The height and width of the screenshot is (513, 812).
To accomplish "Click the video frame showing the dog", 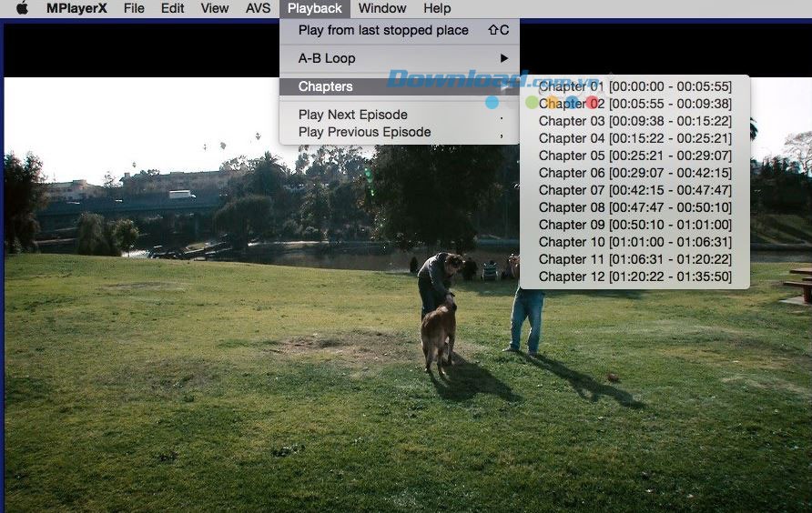I will (x=437, y=337).
